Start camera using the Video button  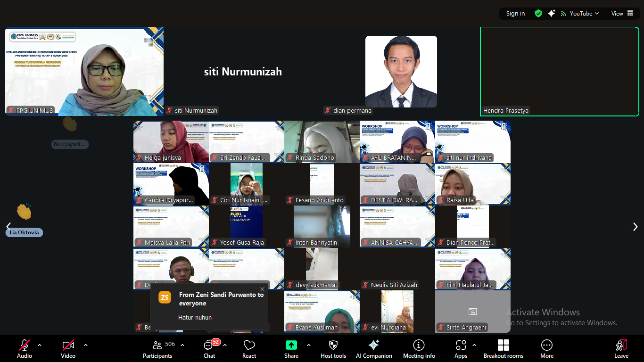(68, 349)
